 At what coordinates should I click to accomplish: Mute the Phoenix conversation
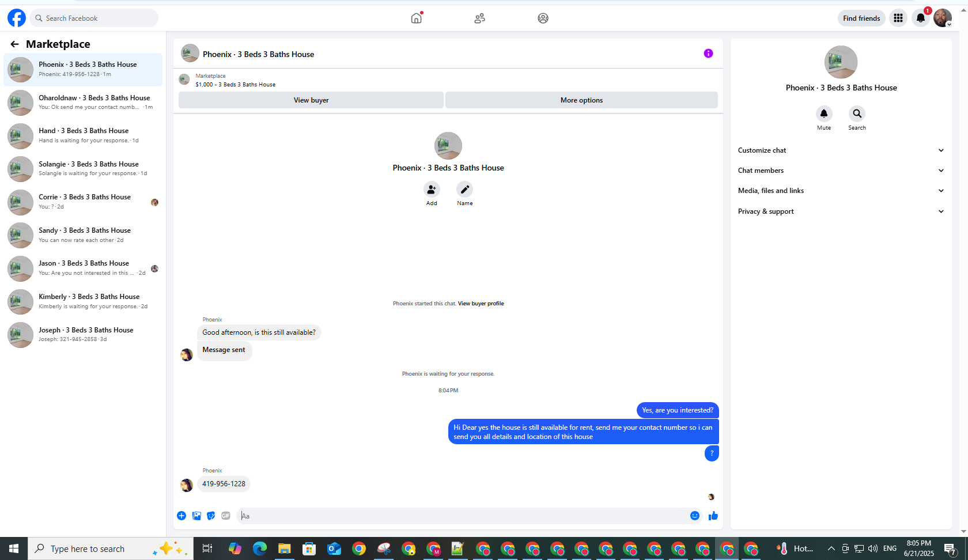[824, 113]
